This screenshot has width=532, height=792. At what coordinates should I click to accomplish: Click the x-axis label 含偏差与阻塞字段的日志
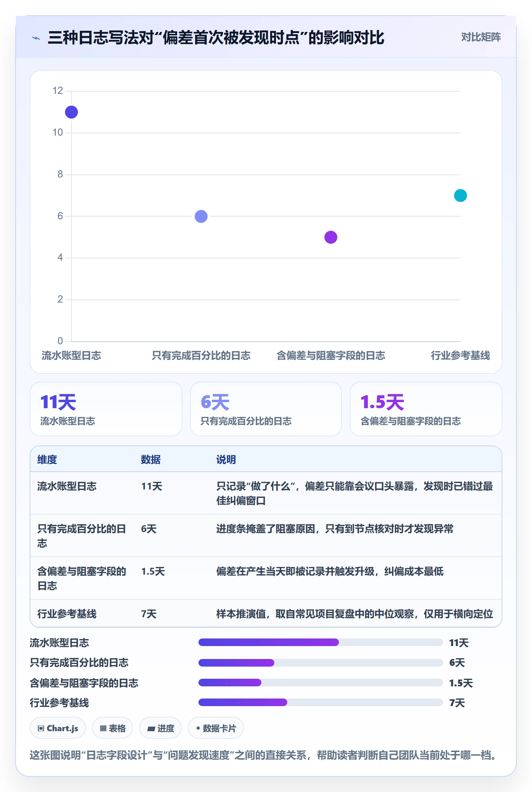tap(331, 356)
